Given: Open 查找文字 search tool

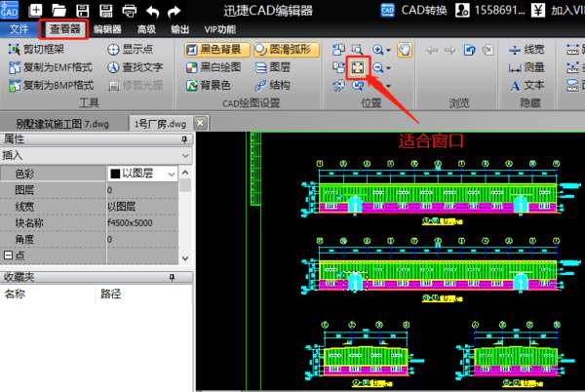Looking at the screenshot, I should pyautogui.click(x=136, y=67).
